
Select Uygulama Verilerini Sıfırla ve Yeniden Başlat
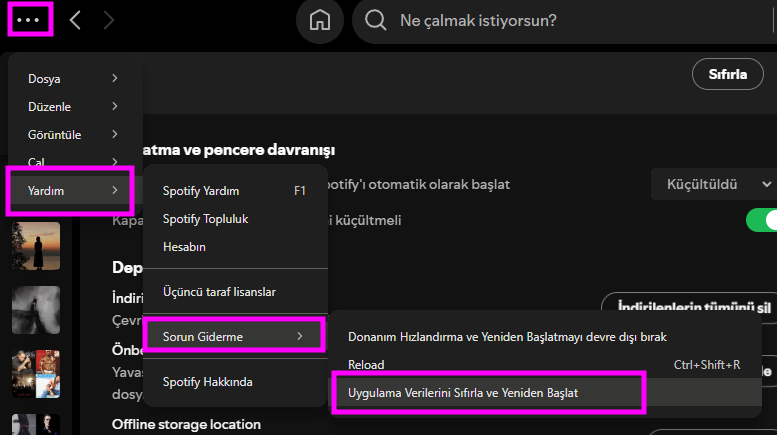(x=545, y=393)
